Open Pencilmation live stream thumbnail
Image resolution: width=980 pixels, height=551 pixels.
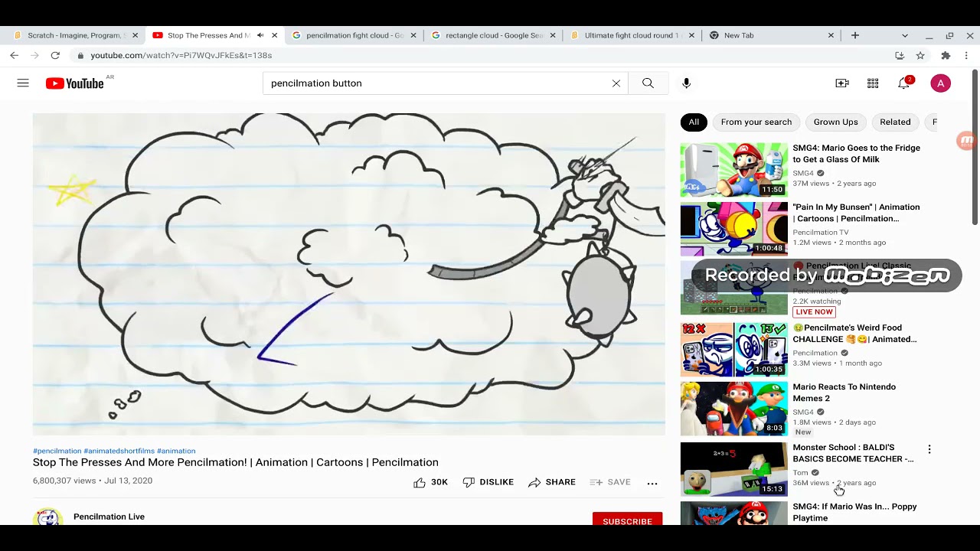point(734,288)
